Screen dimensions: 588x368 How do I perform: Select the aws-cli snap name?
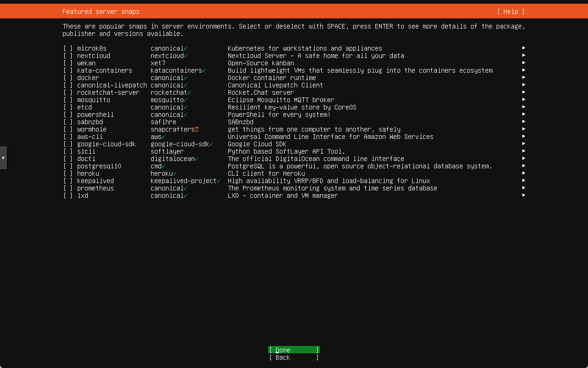(90, 137)
